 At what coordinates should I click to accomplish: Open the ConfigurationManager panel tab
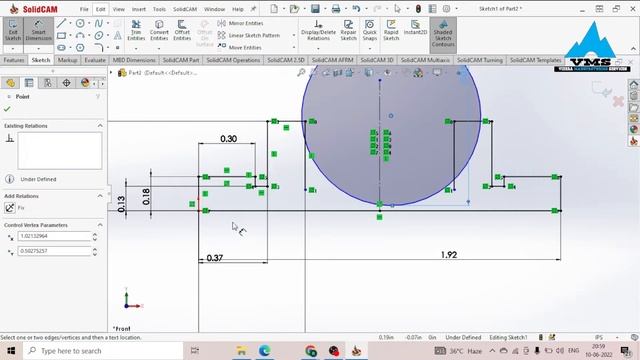tap(48, 83)
